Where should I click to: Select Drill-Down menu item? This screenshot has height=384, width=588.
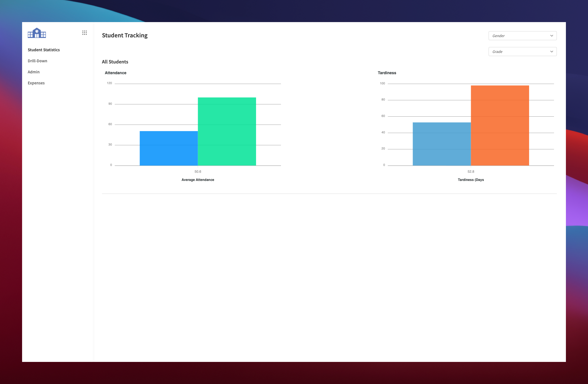tap(37, 60)
